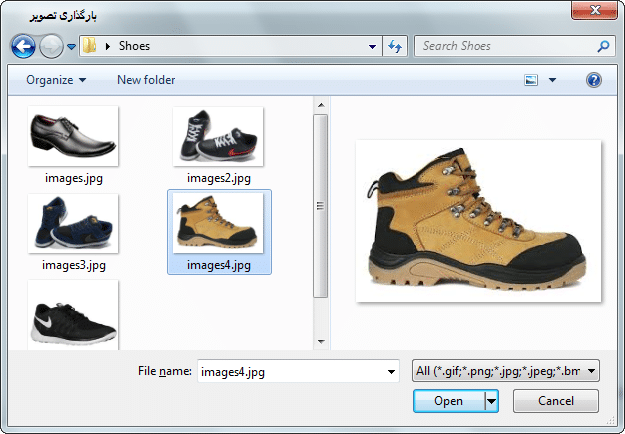Go back with the blue Back arrow
This screenshot has width=625, height=434.
coord(23,46)
